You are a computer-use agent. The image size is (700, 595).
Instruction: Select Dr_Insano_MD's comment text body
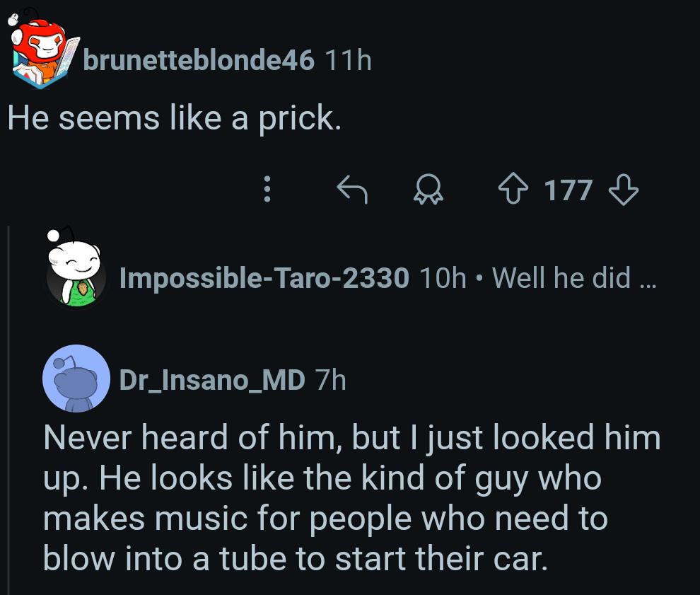click(x=351, y=497)
